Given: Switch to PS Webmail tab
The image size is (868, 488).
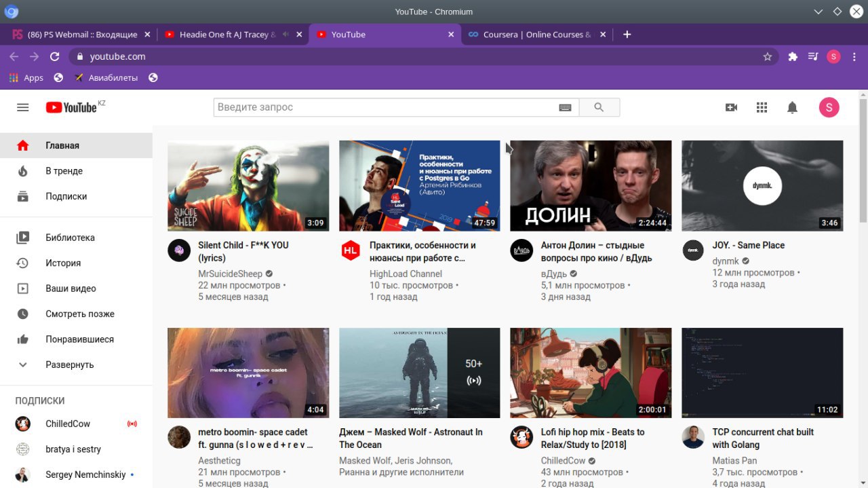Looking at the screenshot, I should 80,35.
